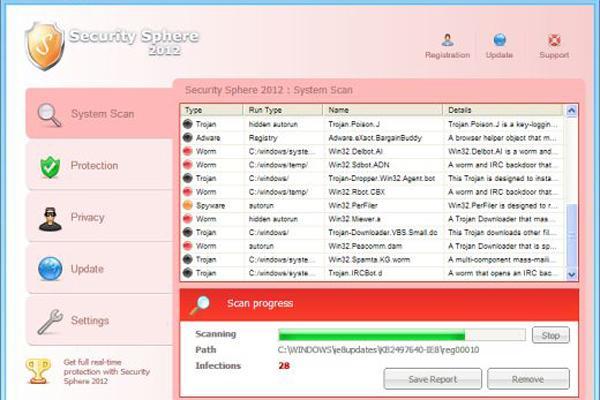Click the full real-time protection promo link
The width and height of the screenshot is (600, 400).
point(106,371)
